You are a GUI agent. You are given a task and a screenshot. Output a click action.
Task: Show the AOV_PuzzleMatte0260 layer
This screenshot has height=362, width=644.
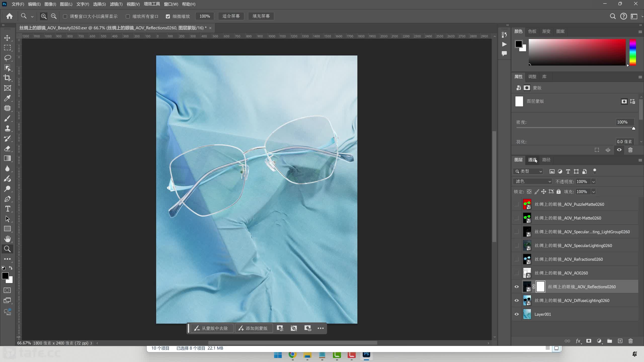coord(517,204)
